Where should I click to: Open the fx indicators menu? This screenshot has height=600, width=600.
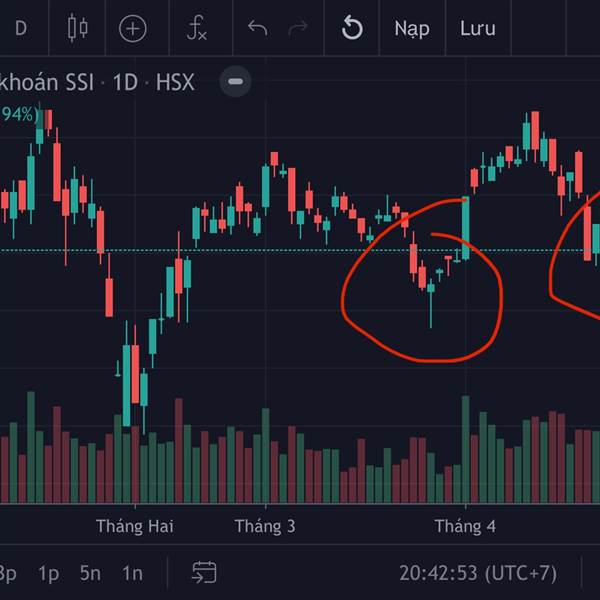197,28
